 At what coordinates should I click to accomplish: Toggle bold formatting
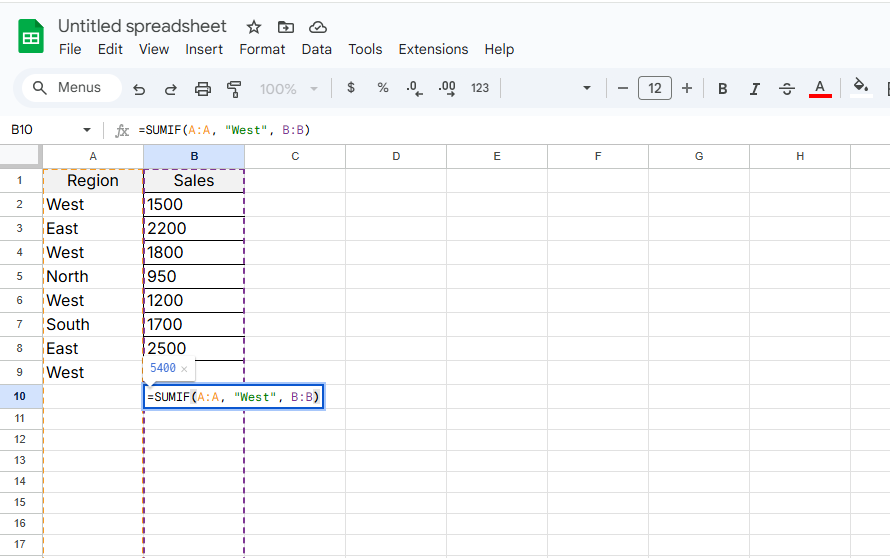722,89
